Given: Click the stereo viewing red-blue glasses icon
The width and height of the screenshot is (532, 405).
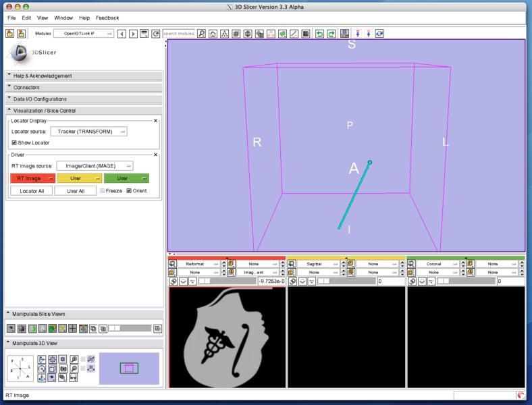Looking at the screenshot, I should pos(74,377).
